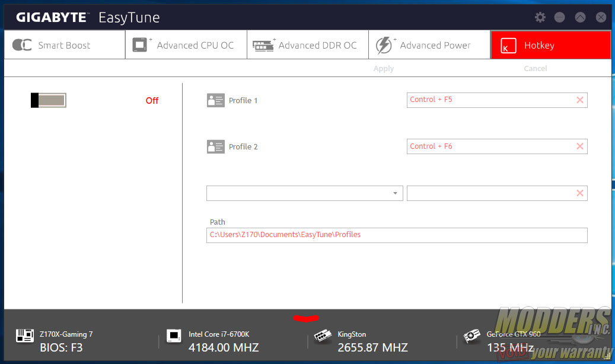
Task: Click the Profile 1 card icon
Action: click(x=216, y=100)
